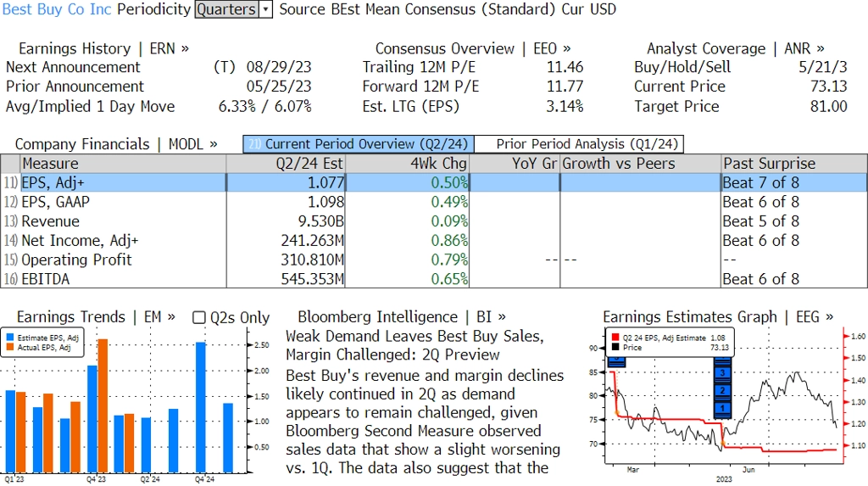Click analyst marker 3 on estimates graph
868x486 pixels.
coord(722,373)
